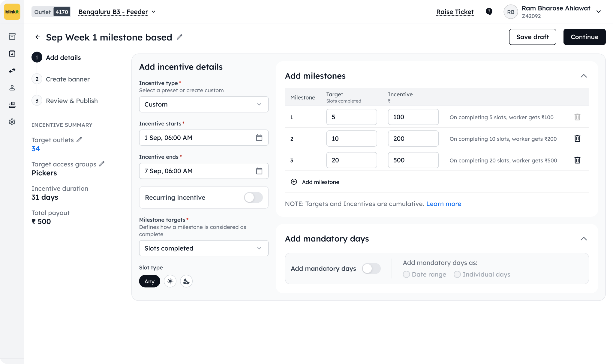Open the workers list sidebar icon
The height and width of the screenshot is (364, 613).
12,105
